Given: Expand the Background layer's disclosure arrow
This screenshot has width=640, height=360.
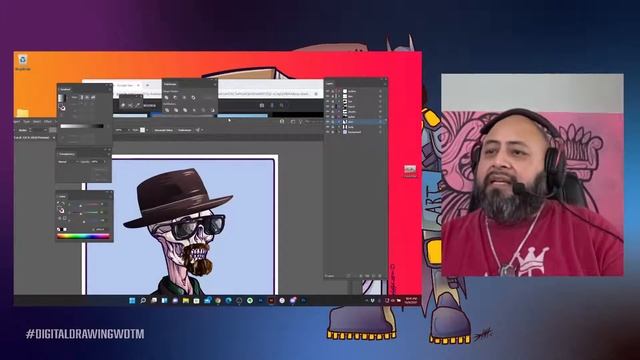Looking at the screenshot, I should point(339,132).
